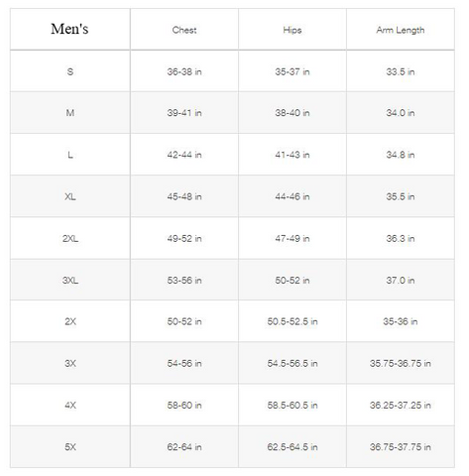Click the 2XL size row label
The width and height of the screenshot is (469, 476).
coord(70,238)
